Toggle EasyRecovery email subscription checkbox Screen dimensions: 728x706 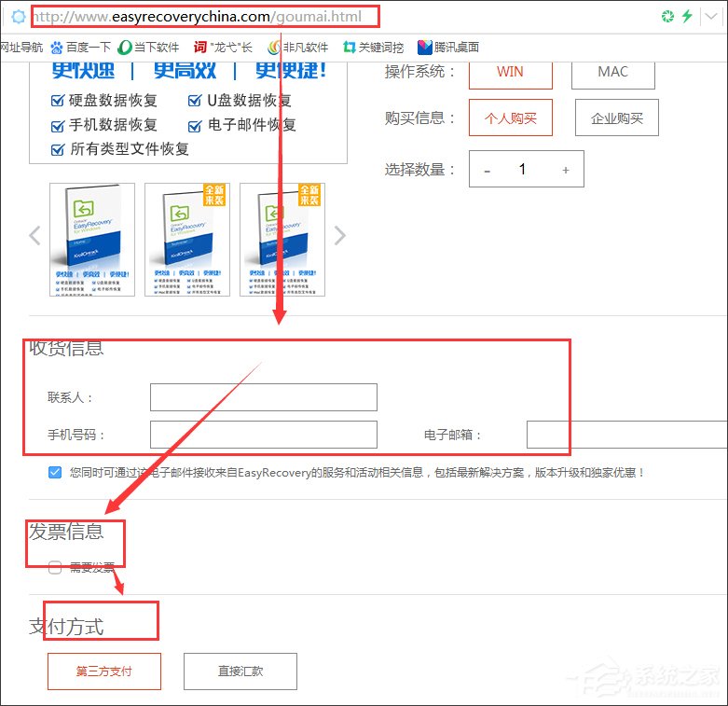click(x=55, y=472)
